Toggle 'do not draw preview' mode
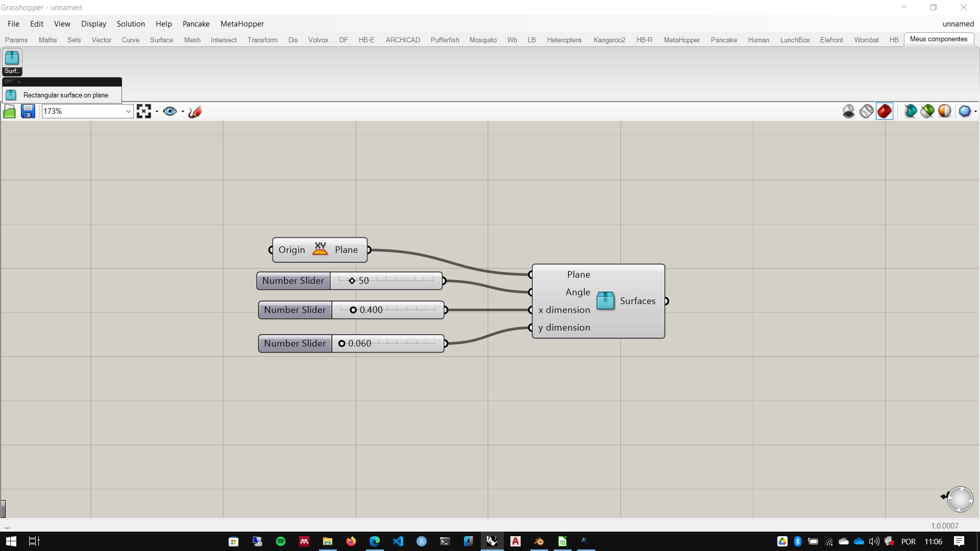This screenshot has height=551, width=980. [848, 111]
